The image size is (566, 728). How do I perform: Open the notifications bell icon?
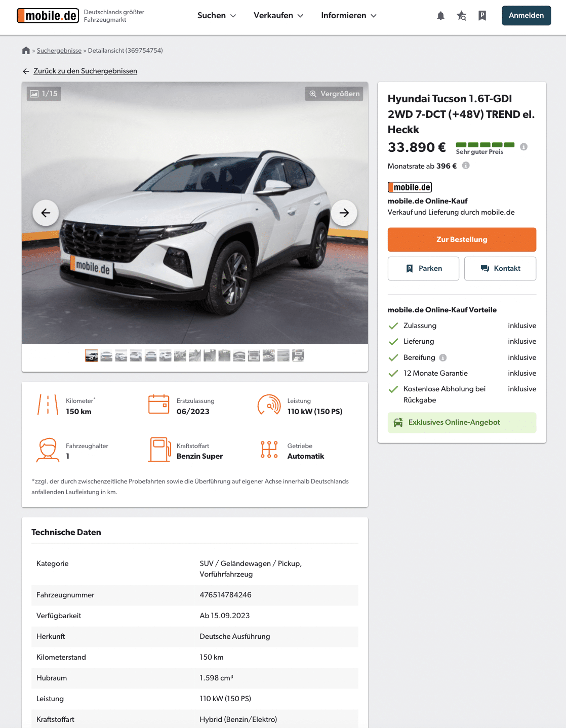point(440,16)
